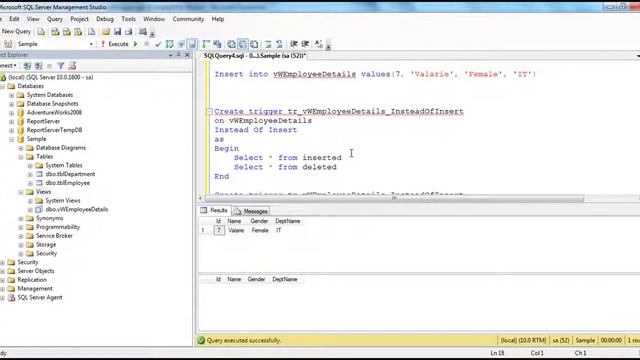The height and width of the screenshot is (360, 640).
Task: Click the result cell containing Valarie
Action: point(236,231)
